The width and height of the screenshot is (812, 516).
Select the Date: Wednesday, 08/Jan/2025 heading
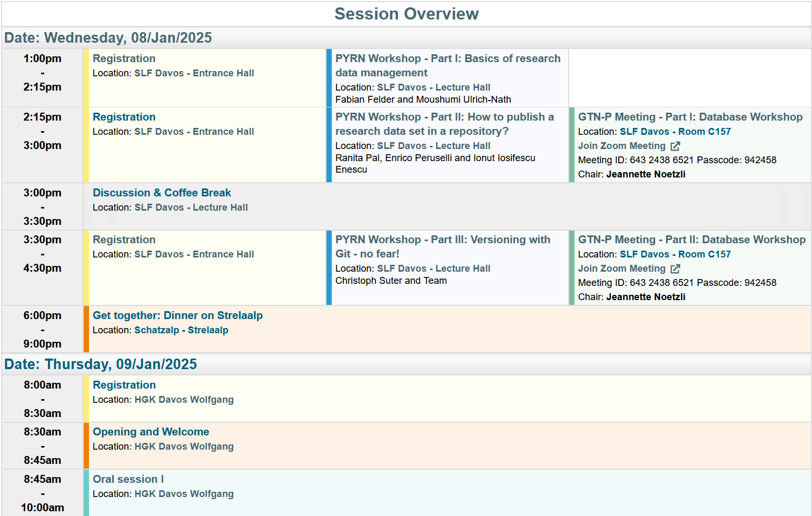pos(108,38)
